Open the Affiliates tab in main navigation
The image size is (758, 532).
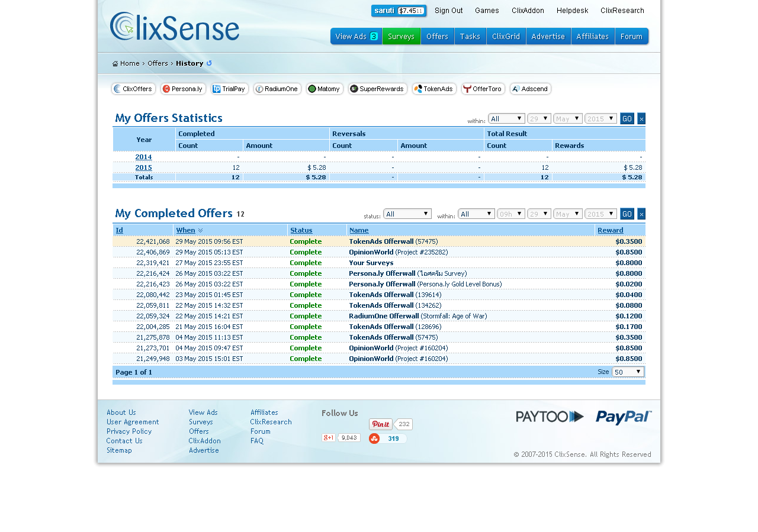tap(593, 36)
